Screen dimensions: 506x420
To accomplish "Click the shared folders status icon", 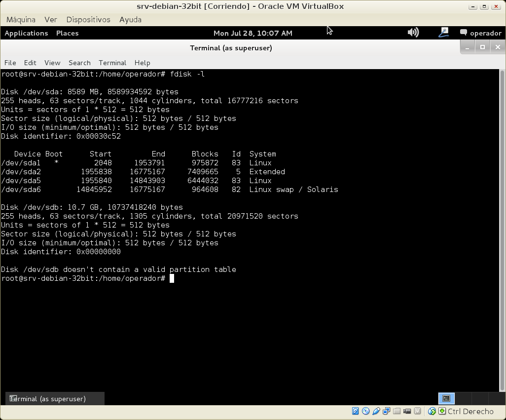I will pos(397,411).
